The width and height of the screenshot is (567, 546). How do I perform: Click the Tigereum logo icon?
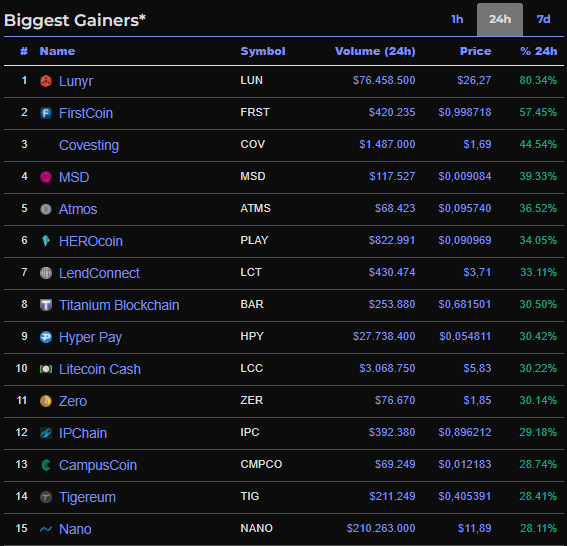(46, 497)
